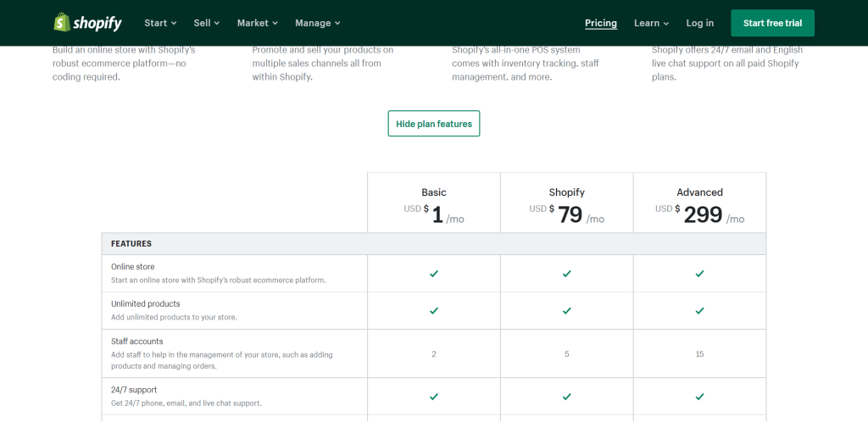
Task: Expand the Market navigation menu
Action: click(258, 23)
